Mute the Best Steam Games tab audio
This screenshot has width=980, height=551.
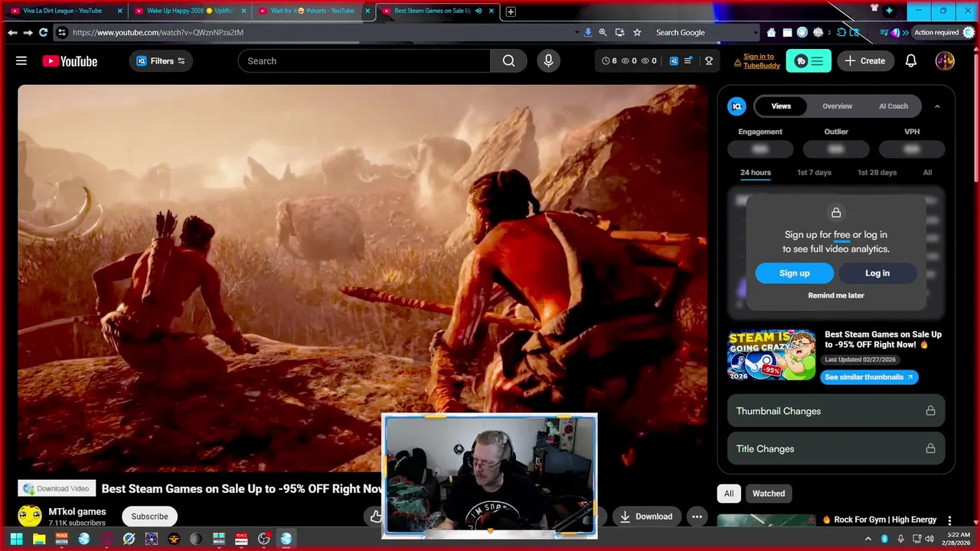[x=479, y=11]
